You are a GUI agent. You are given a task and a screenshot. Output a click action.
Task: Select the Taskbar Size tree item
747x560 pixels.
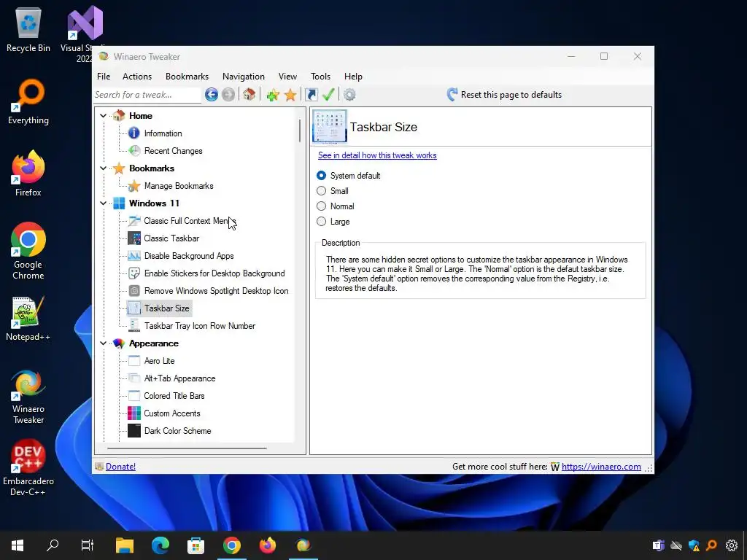(167, 308)
